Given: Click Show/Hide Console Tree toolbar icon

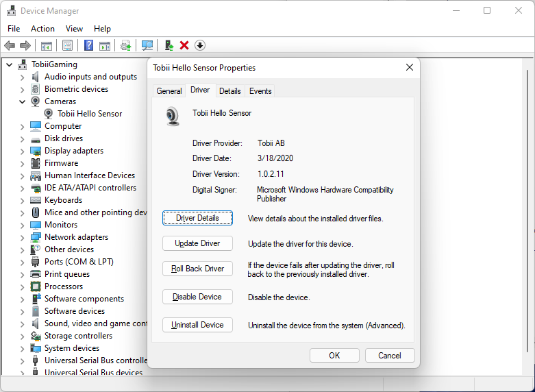Looking at the screenshot, I should [x=47, y=45].
